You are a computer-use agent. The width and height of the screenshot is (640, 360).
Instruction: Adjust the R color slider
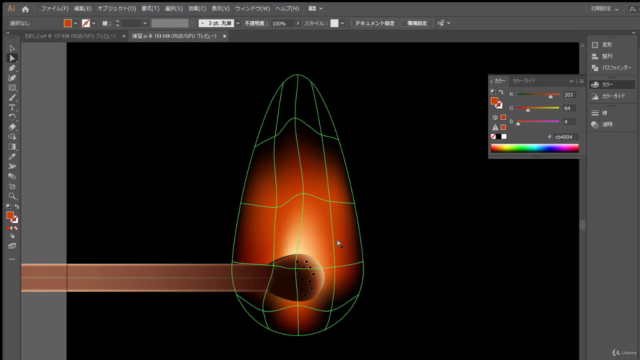click(538, 95)
